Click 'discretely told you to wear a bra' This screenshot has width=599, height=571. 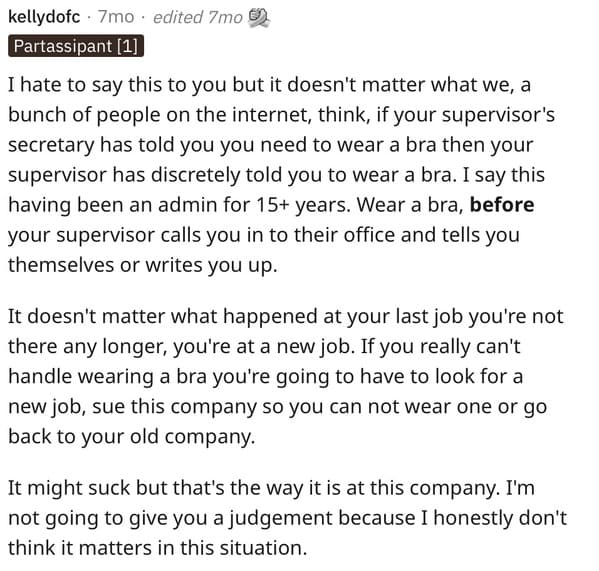pyautogui.click(x=304, y=175)
